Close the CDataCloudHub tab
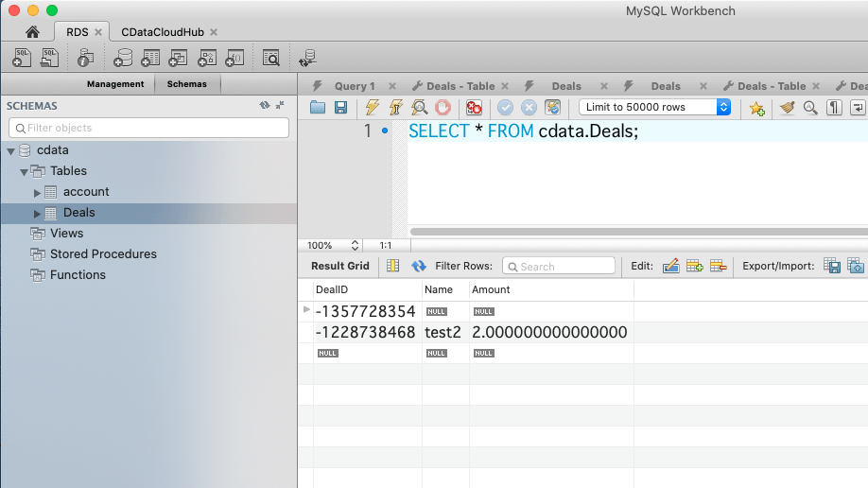The height and width of the screenshot is (488, 868). pos(214,32)
